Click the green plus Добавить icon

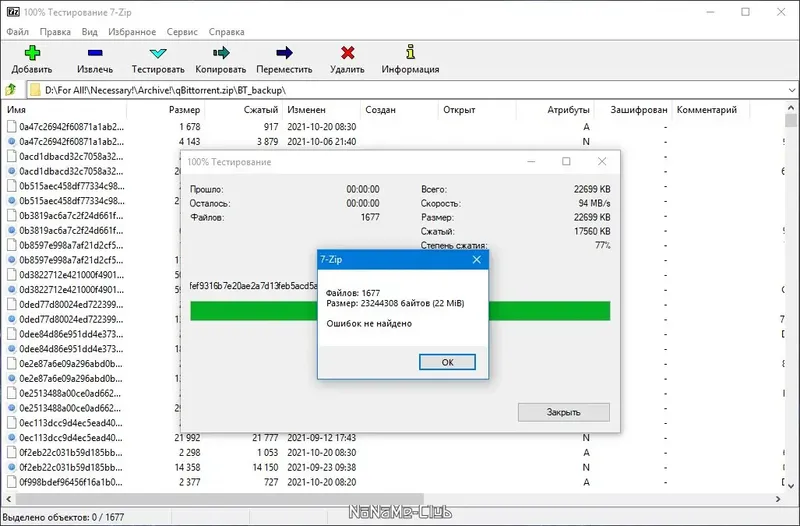(32, 53)
